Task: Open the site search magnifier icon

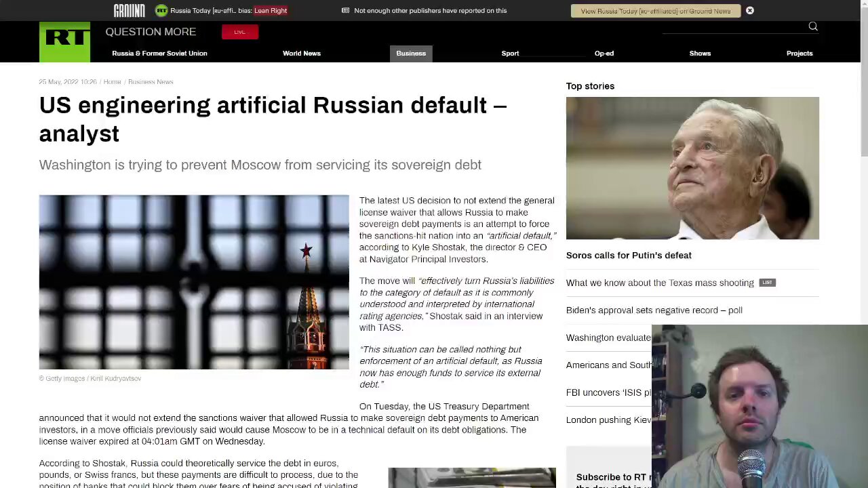Action: pyautogui.click(x=813, y=26)
